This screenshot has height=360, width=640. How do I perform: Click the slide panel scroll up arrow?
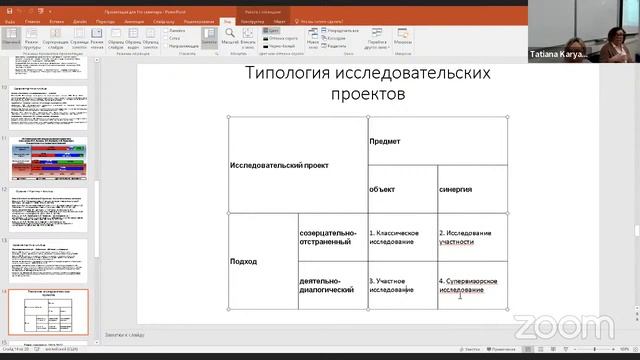pos(97,60)
